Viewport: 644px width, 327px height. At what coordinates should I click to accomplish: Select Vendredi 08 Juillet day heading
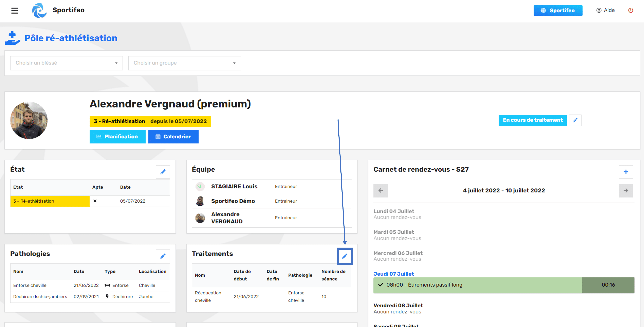click(x=398, y=305)
